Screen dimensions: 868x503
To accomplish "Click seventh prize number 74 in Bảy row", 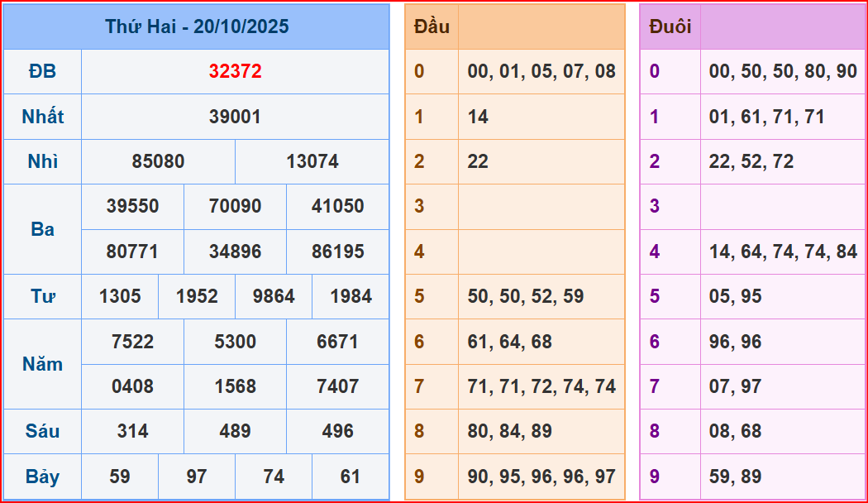I will [x=274, y=477].
